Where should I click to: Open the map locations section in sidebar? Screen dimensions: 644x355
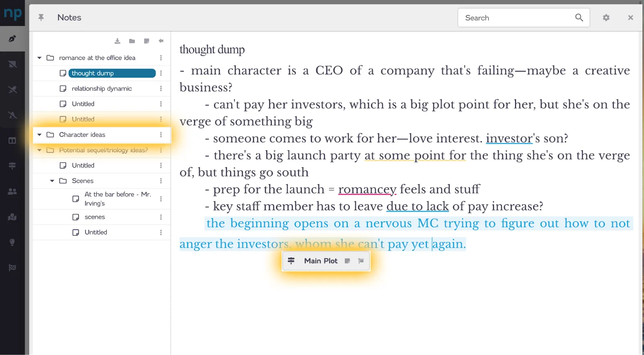[x=12, y=217]
